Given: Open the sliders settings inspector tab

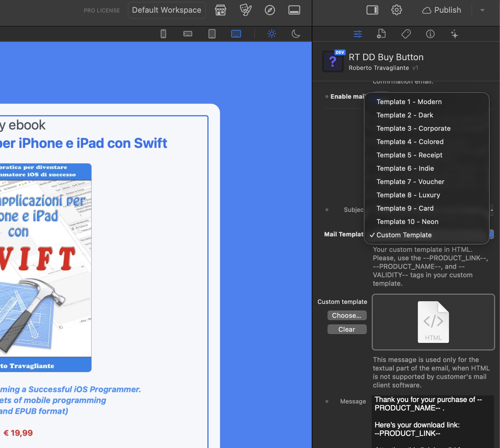Looking at the screenshot, I should point(358,34).
